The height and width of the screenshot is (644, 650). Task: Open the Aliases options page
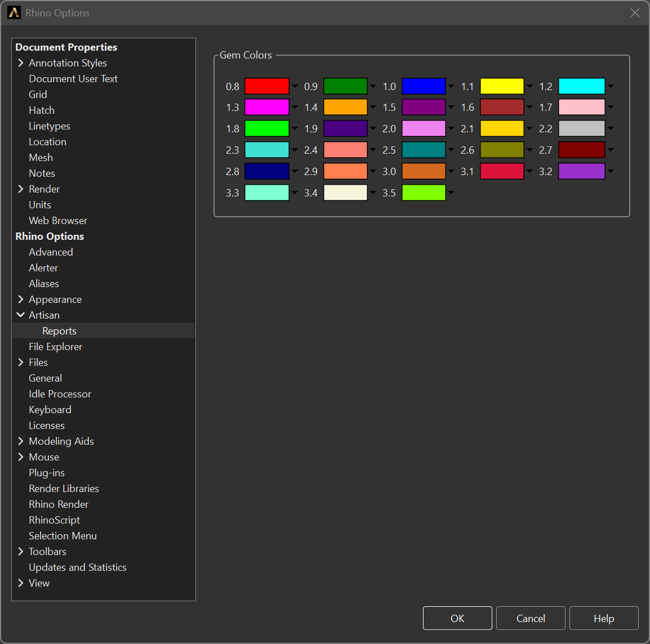pyautogui.click(x=43, y=284)
